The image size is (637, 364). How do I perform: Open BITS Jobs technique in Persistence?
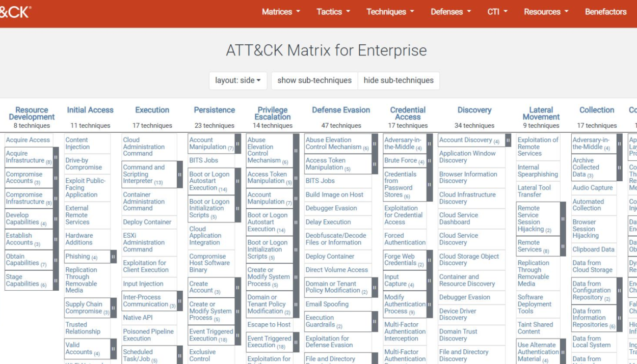coord(204,160)
